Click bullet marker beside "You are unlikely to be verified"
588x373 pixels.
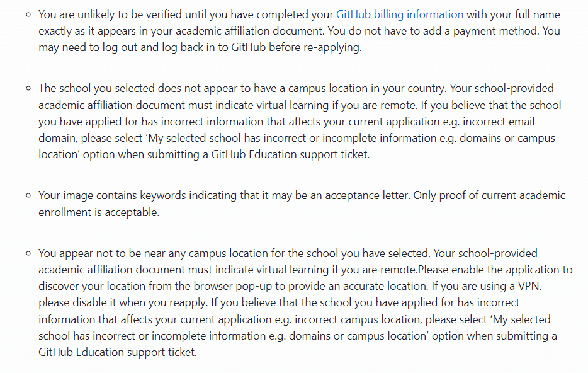pyautogui.click(x=28, y=15)
